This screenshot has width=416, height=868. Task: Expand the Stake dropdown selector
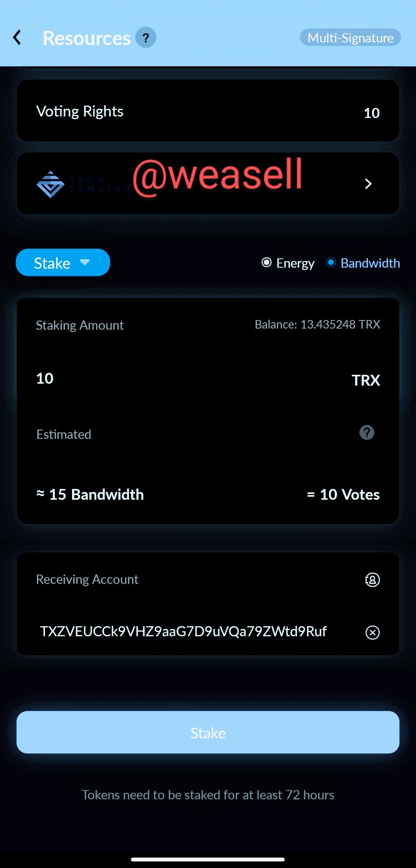coord(63,263)
